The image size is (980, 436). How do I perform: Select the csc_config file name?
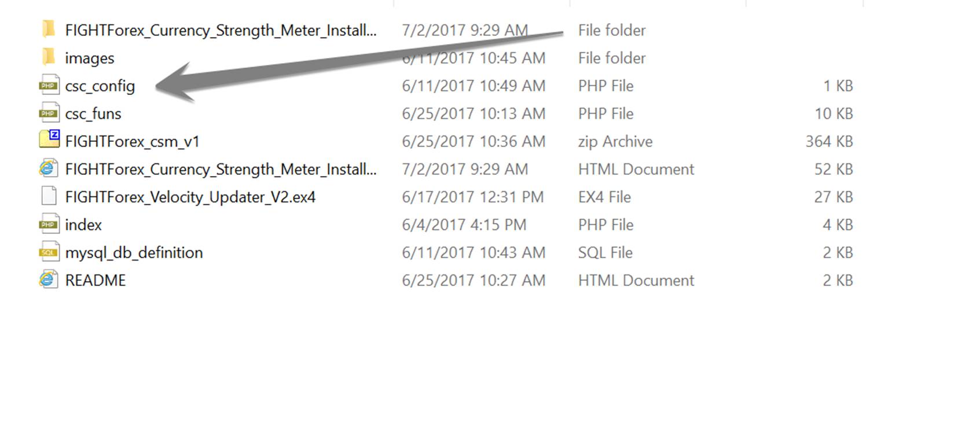[x=100, y=86]
